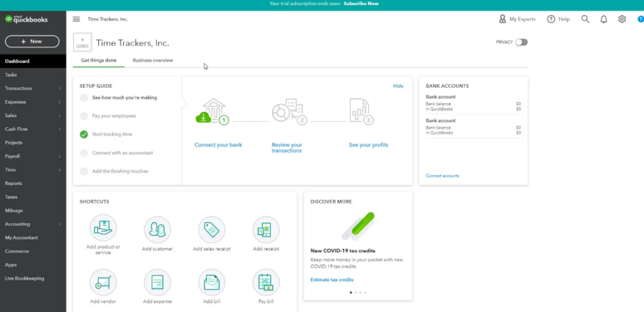Screen dimensions: 644x312
Task: Click the Add receipt shortcut icon
Action: 266,230
